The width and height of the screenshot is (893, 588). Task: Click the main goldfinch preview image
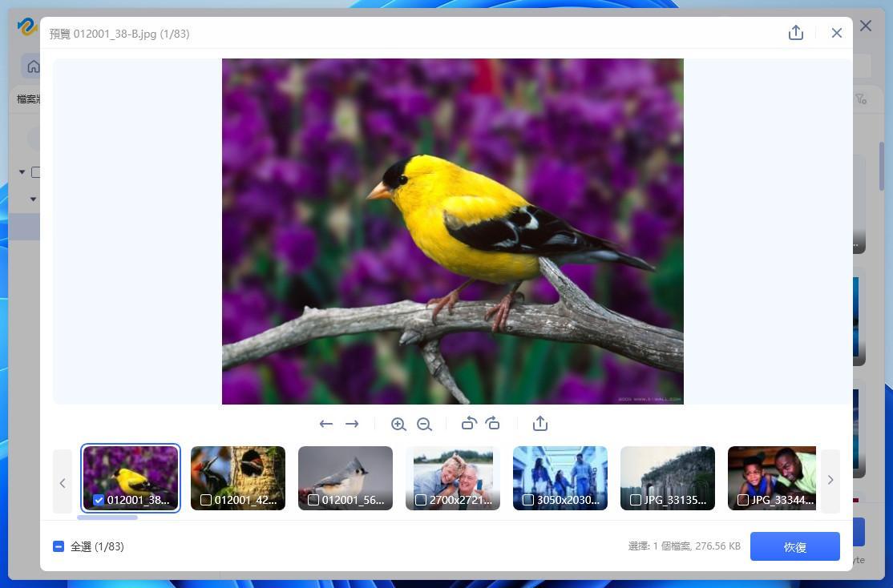coord(453,231)
